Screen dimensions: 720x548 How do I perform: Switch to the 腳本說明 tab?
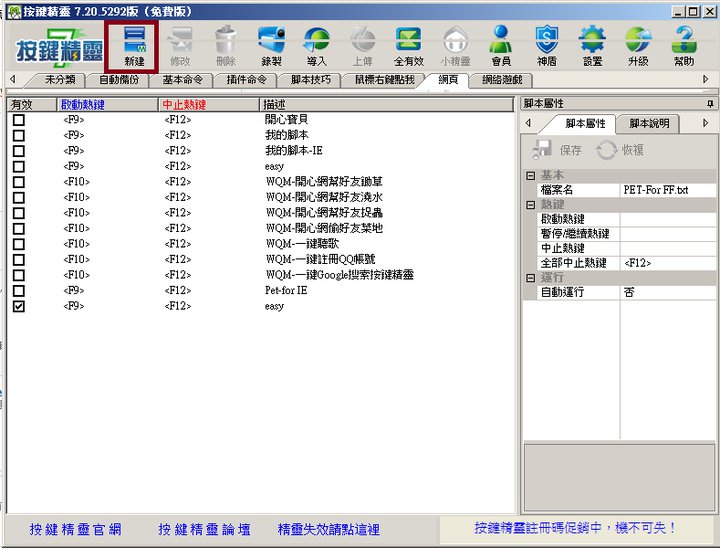[x=648, y=124]
